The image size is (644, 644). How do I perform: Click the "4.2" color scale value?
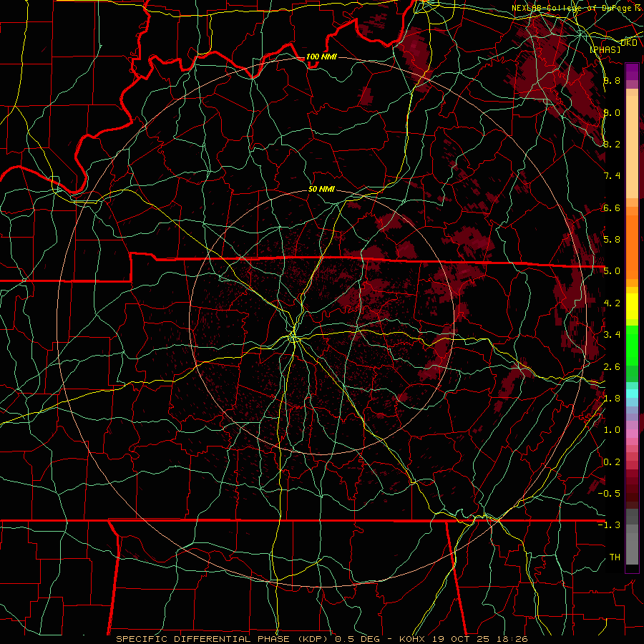pos(612,303)
